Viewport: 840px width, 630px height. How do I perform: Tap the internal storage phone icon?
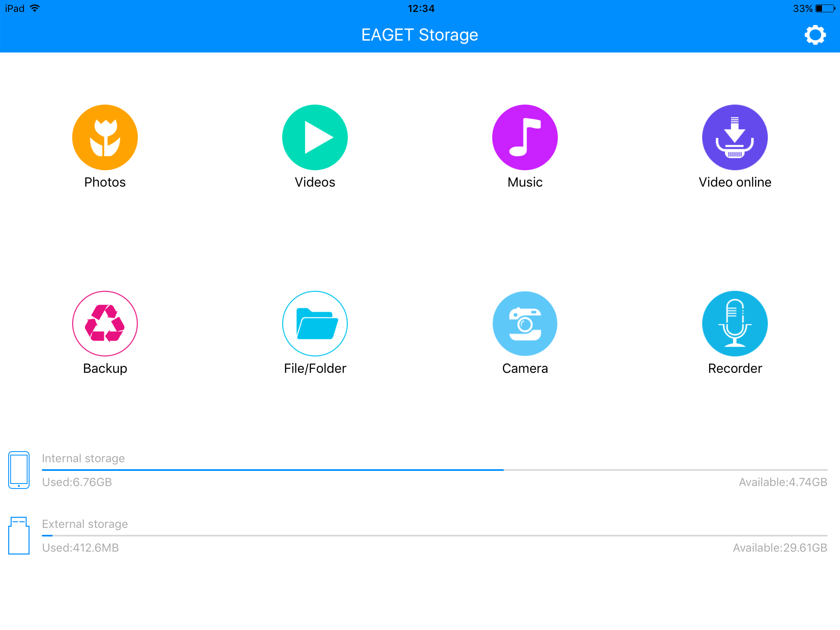tap(19, 470)
